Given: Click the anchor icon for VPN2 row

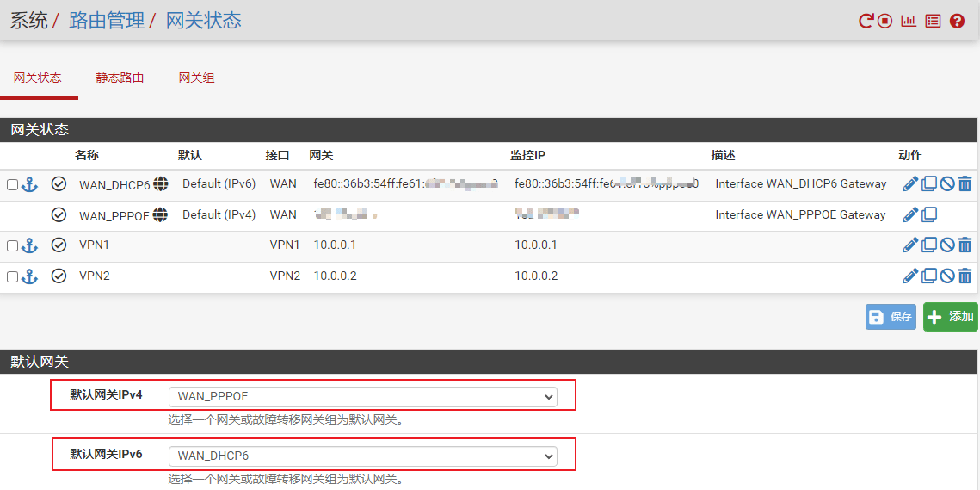Looking at the screenshot, I should click(30, 276).
